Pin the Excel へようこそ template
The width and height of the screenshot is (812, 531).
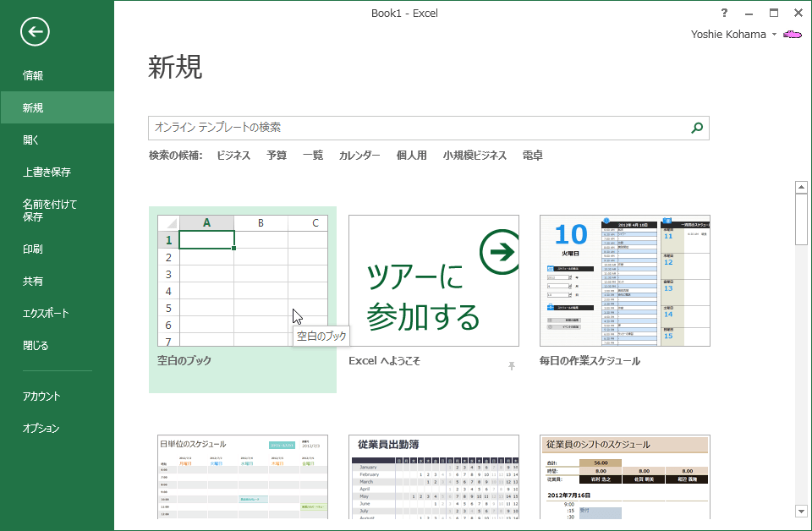pyautogui.click(x=512, y=366)
